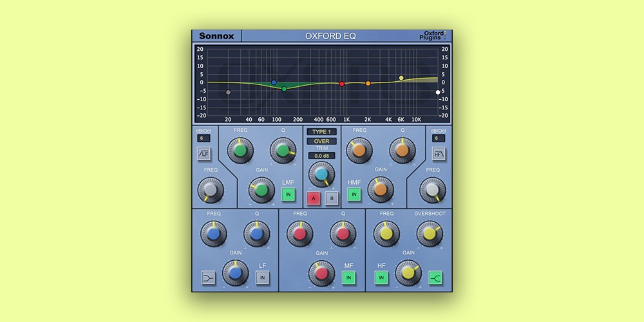Click the 0.0 dB trim value field
The width and height of the screenshot is (644, 322).
click(x=321, y=156)
